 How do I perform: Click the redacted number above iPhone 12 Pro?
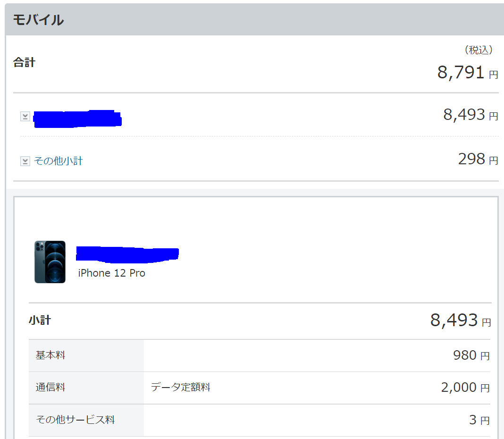point(127,254)
